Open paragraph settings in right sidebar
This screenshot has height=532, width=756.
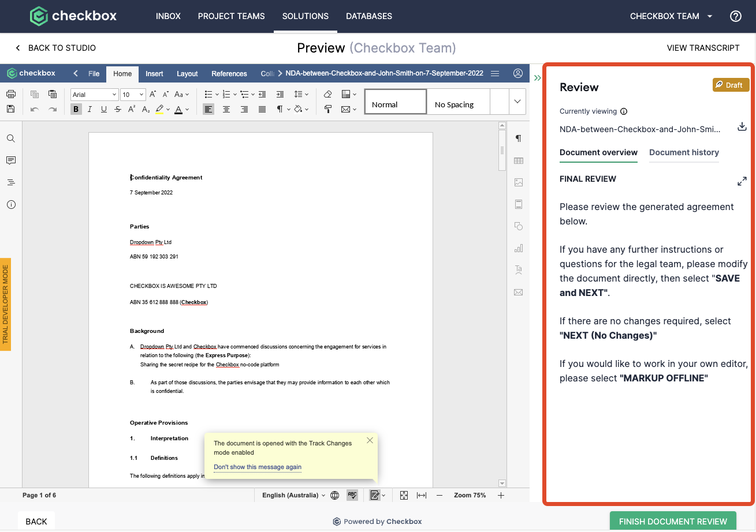[518, 138]
